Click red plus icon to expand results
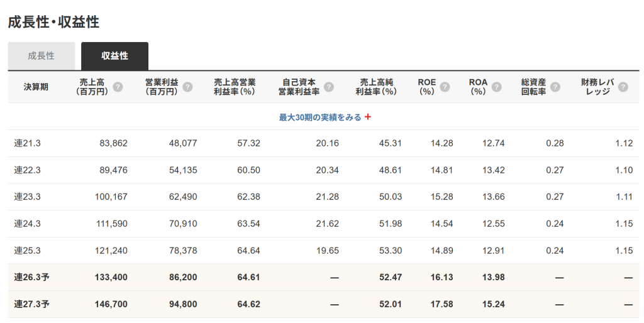 (x=368, y=117)
